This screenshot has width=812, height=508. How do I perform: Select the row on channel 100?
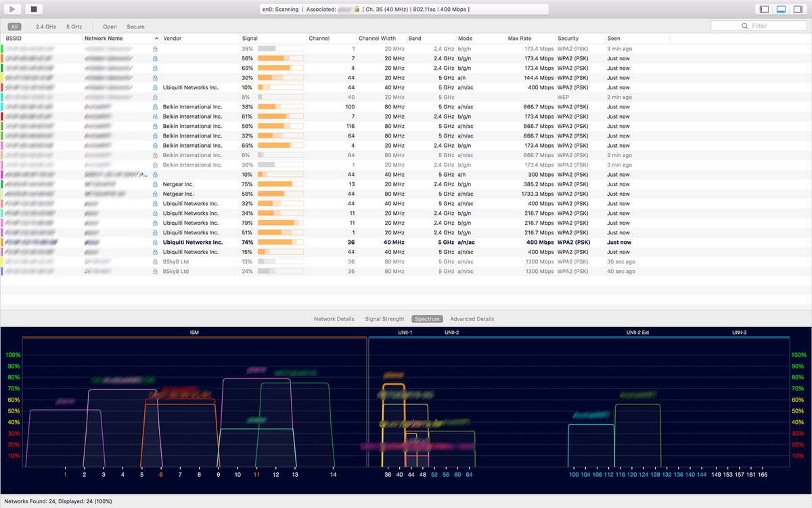pyautogui.click(x=406, y=107)
